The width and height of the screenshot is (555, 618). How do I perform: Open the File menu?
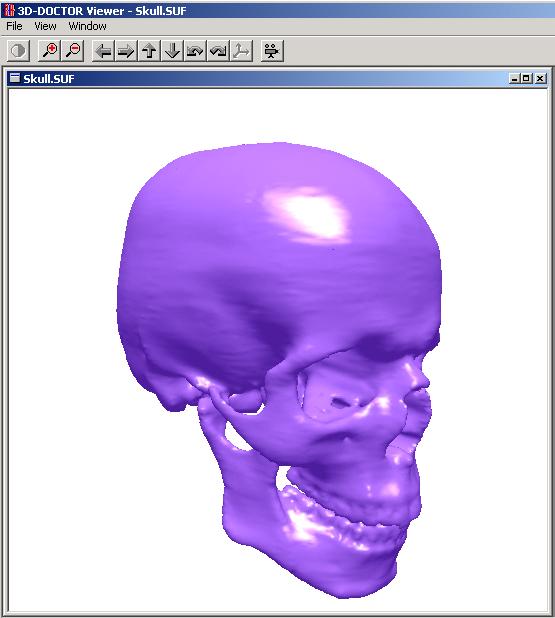pyautogui.click(x=14, y=26)
